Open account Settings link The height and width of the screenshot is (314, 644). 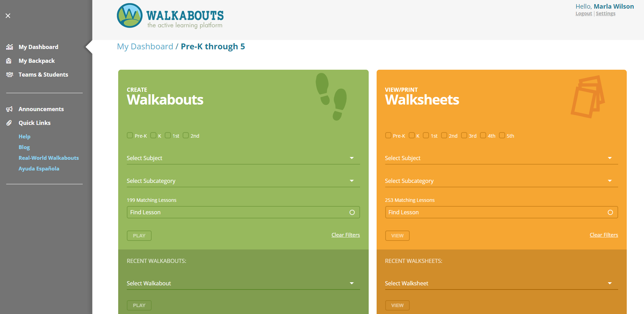point(605,13)
